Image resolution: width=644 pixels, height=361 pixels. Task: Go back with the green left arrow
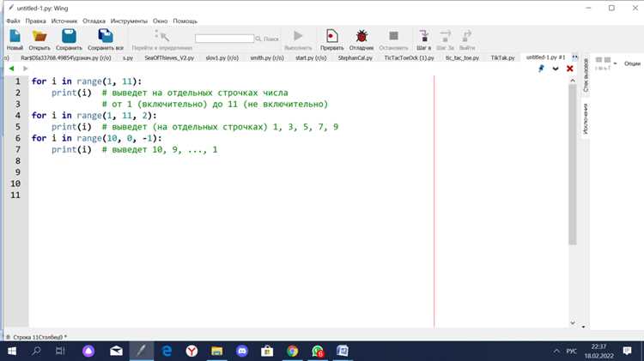tap(11, 69)
